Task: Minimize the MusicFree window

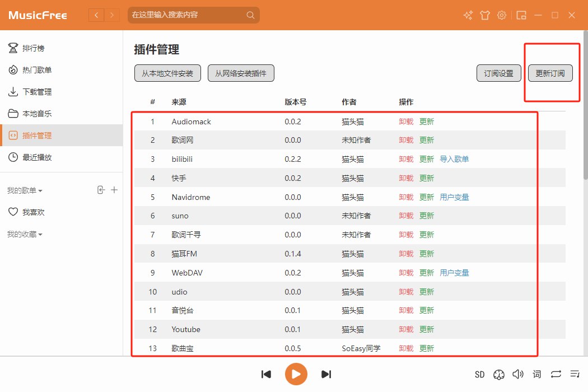Action: coord(538,15)
